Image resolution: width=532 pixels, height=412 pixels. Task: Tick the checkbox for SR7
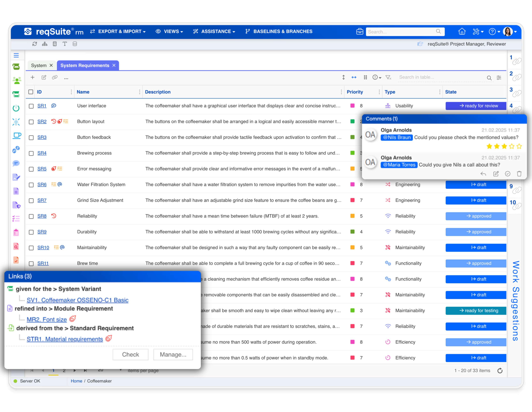tap(31, 200)
